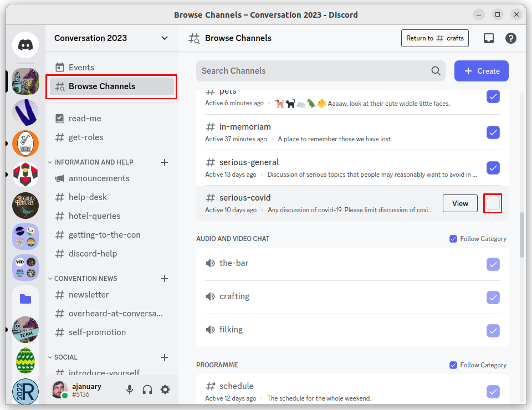Open the Regular Features server icon
This screenshot has height=410, width=532.
pyautogui.click(x=25, y=206)
